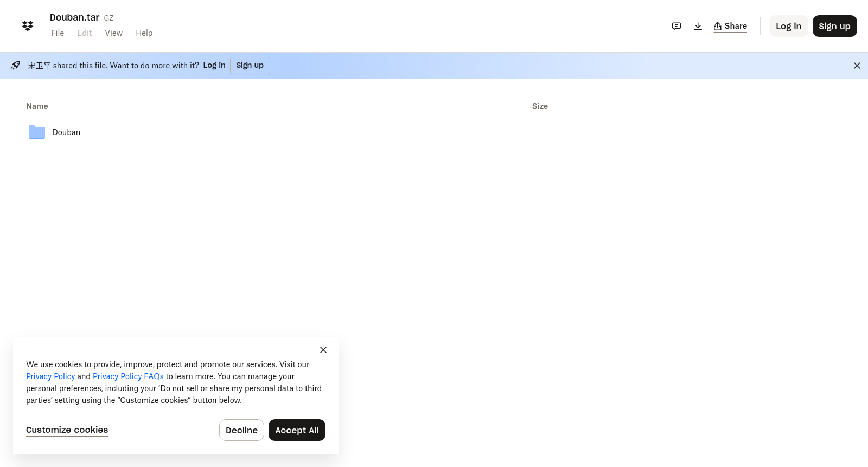The width and height of the screenshot is (868, 467).
Task: Click the Douban.tar file title
Action: pyautogui.click(x=75, y=17)
